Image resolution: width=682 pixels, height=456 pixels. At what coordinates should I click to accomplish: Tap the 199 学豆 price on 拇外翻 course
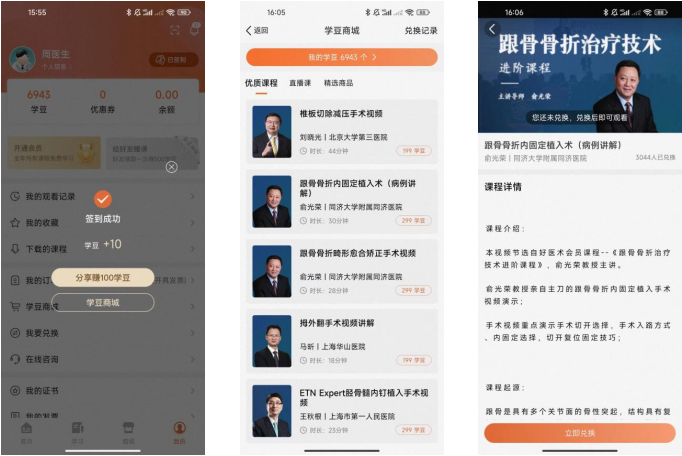click(x=414, y=360)
